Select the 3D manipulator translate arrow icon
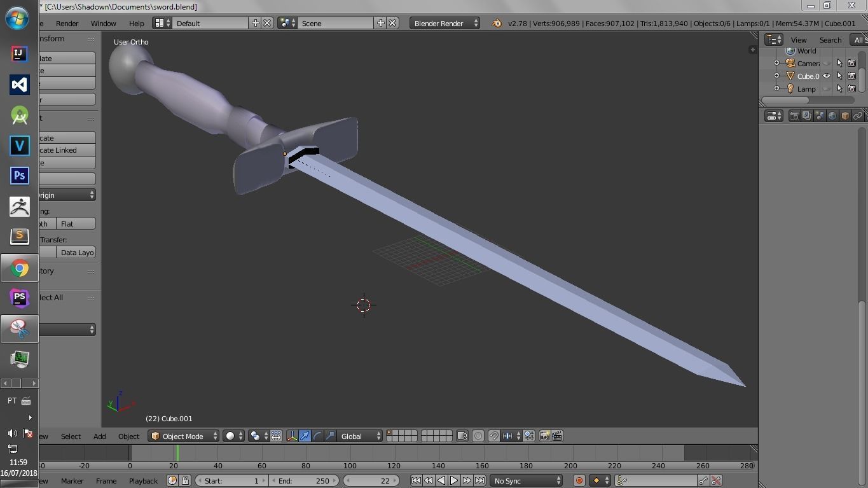 [x=306, y=436]
